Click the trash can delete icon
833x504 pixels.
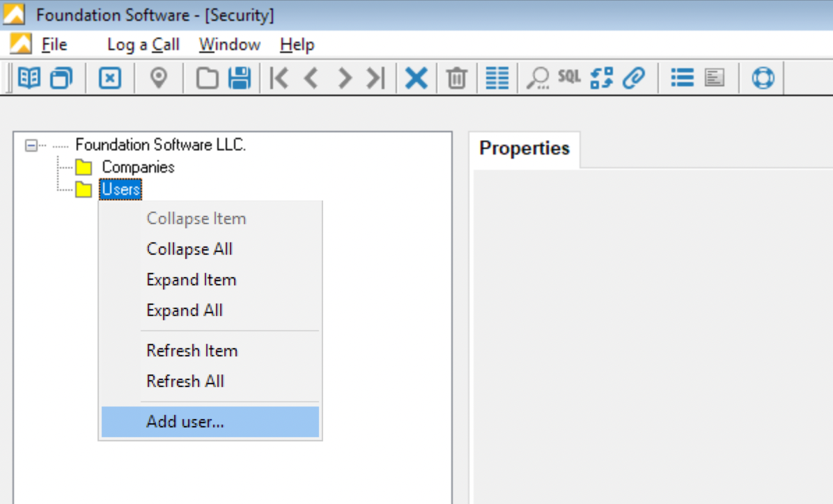click(456, 78)
